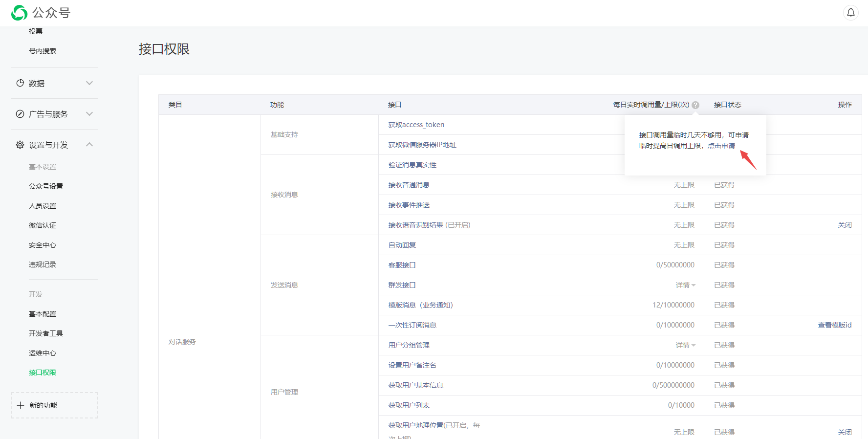Open 详情 dropdown for 群发接口
This screenshot has height=439, width=868.
coord(686,285)
